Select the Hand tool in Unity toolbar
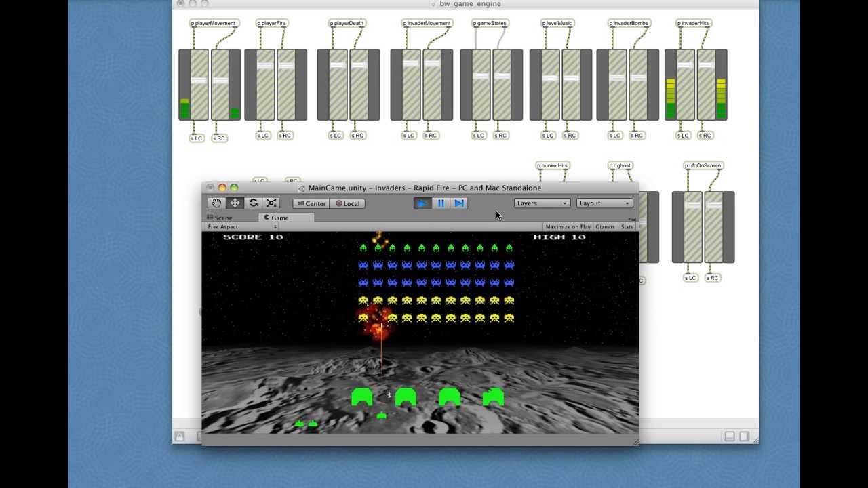868x488 pixels. [x=216, y=203]
